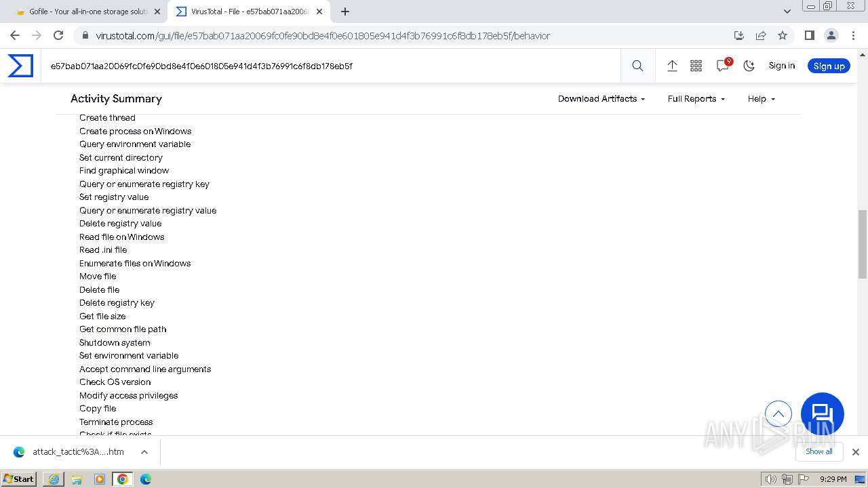Select 'Find graphical window' text

(124, 171)
